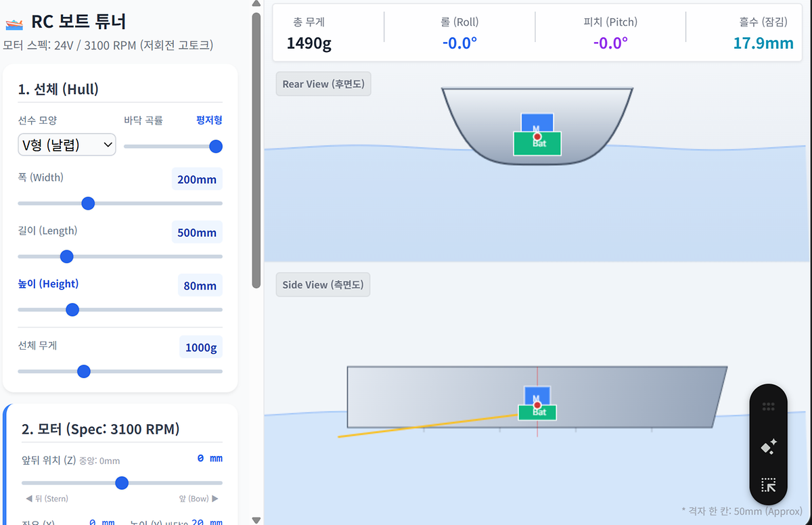Click the 앞 (Bow) arrow label
Screen dimensions: 812x525
point(199,499)
